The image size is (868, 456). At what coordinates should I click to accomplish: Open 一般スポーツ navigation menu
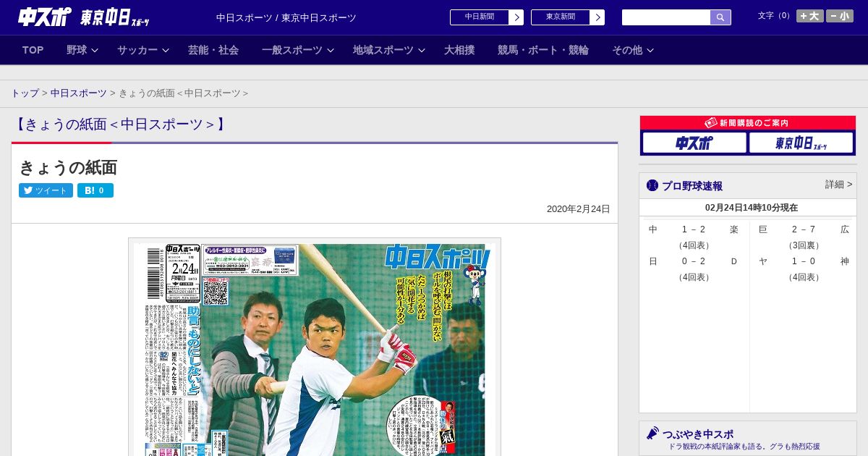pos(292,50)
